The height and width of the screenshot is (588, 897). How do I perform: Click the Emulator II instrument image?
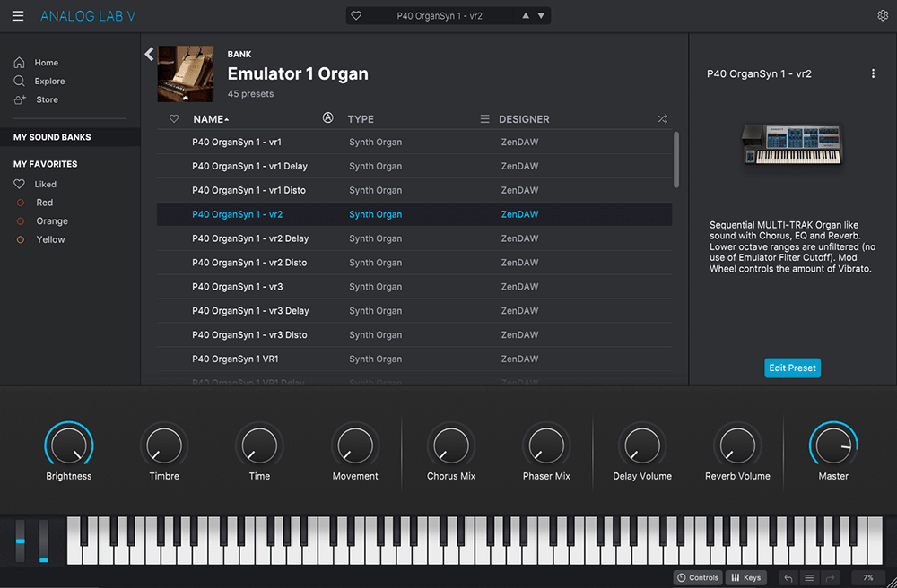792,144
